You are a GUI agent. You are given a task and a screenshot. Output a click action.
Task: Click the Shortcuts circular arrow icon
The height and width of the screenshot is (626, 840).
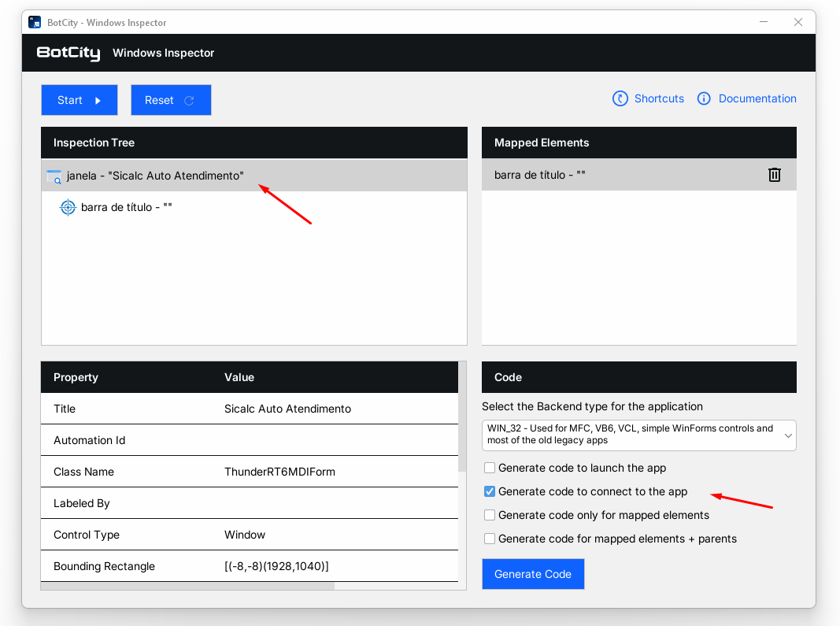pos(620,99)
